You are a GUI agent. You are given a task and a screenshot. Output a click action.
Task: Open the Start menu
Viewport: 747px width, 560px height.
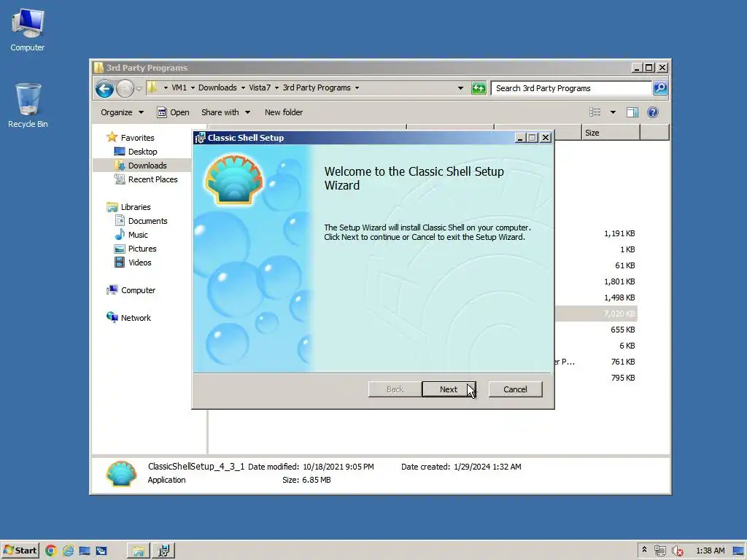click(x=20, y=551)
